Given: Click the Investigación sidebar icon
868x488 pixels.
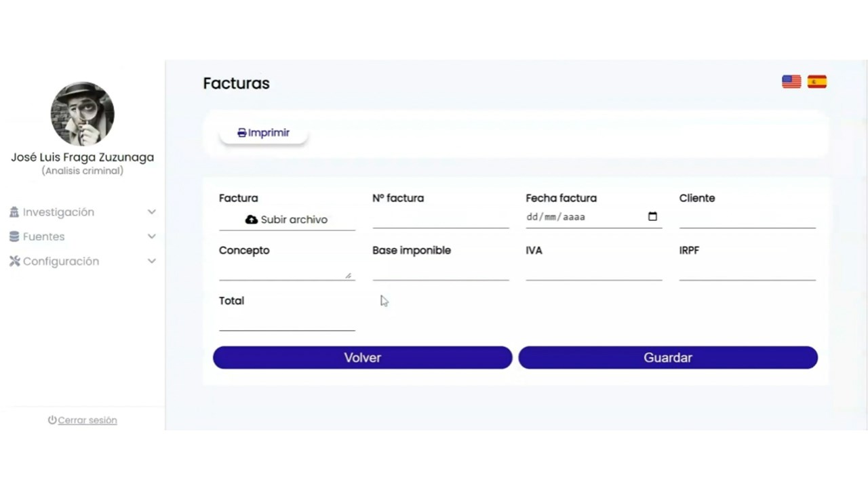Looking at the screenshot, I should pyautogui.click(x=14, y=212).
